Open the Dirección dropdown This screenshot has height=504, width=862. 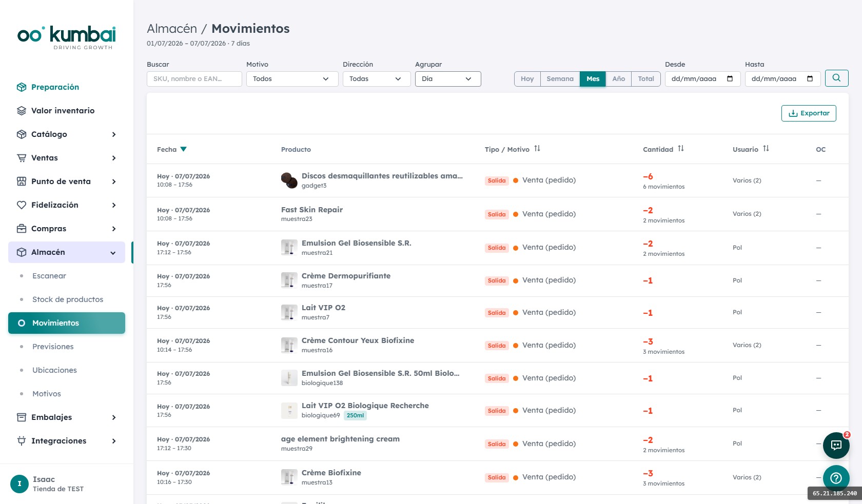coord(377,79)
